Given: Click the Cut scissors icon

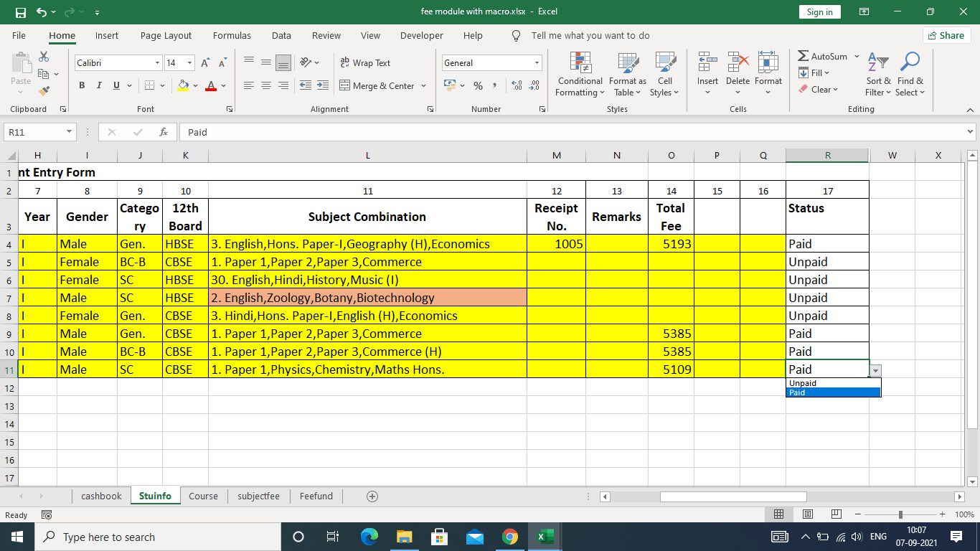Looking at the screenshot, I should click(x=44, y=57).
